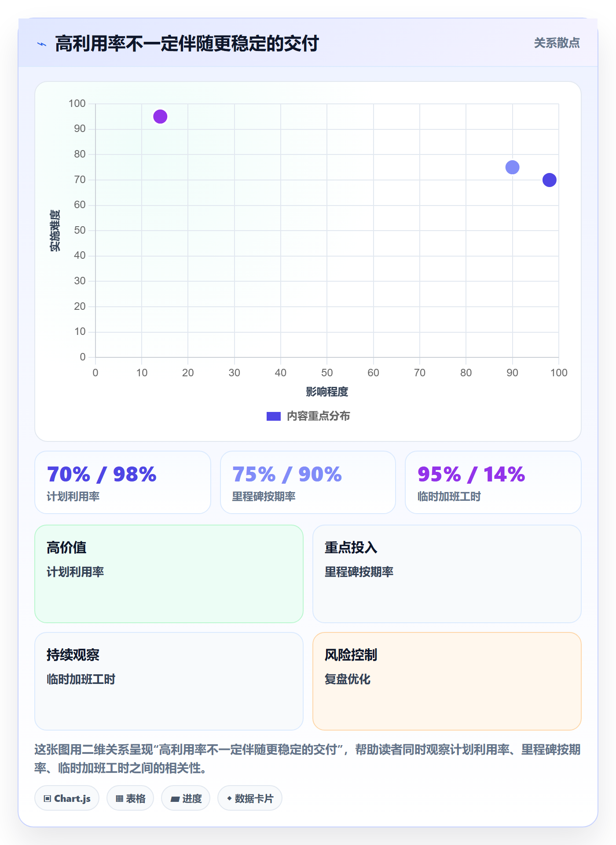Viewport: 616px width, 845px height.
Task: Click the 表格 table tag icon
Action: point(120,798)
